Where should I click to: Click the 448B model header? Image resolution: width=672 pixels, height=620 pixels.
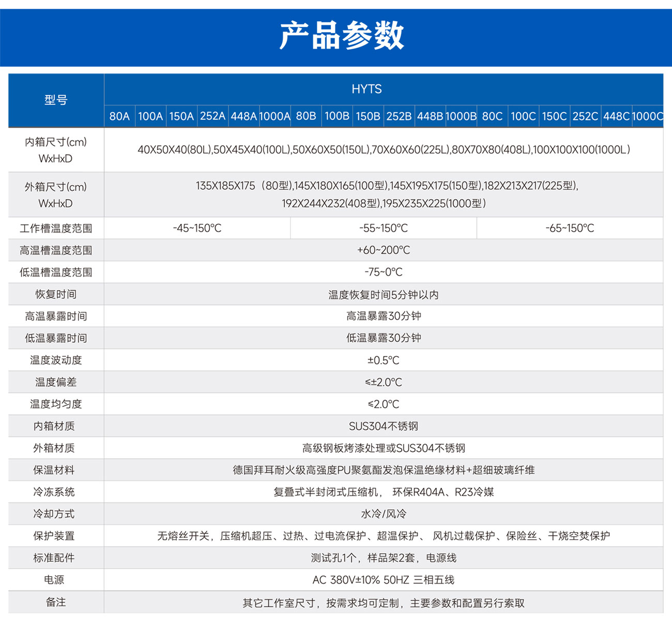coord(430,116)
